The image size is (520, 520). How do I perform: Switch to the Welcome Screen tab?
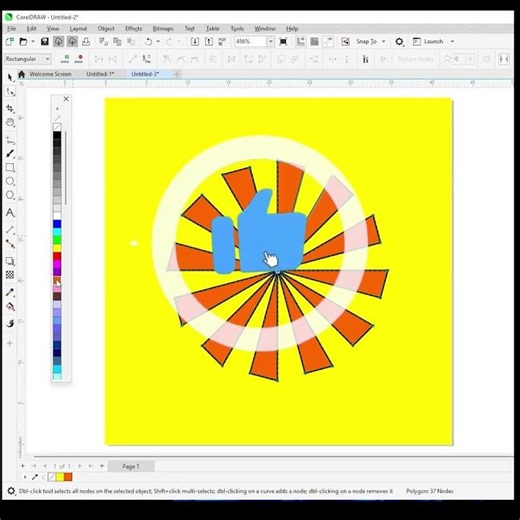click(x=50, y=74)
